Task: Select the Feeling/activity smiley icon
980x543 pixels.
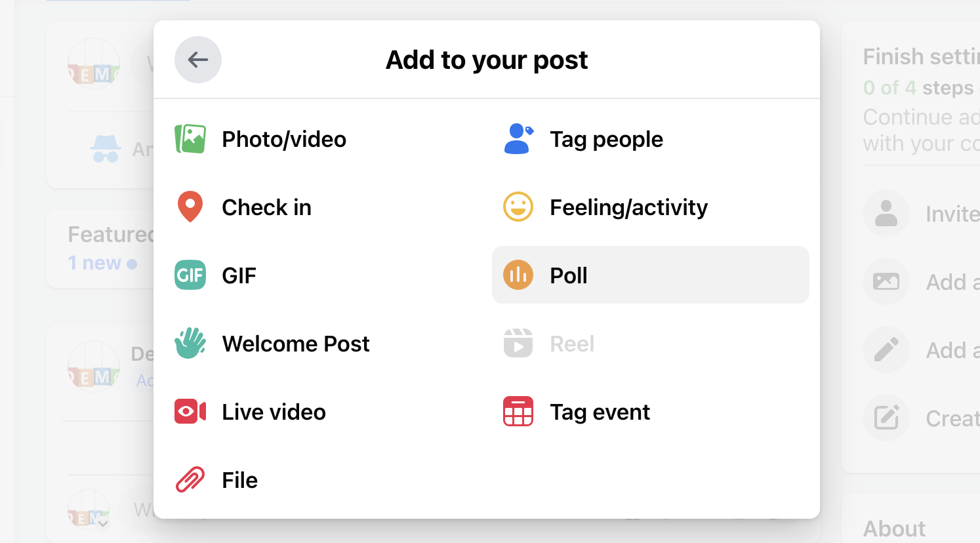Action: coord(518,207)
